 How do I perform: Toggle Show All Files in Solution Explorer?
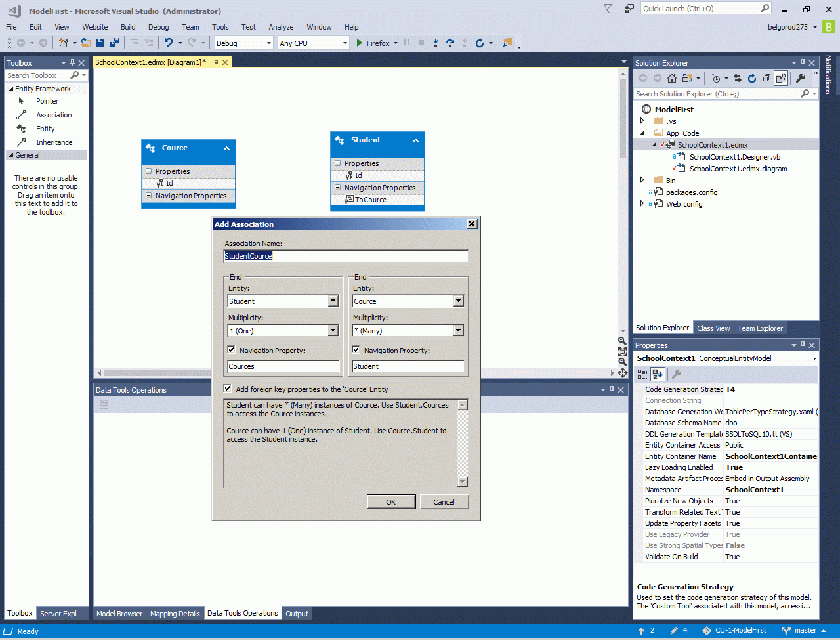780,78
